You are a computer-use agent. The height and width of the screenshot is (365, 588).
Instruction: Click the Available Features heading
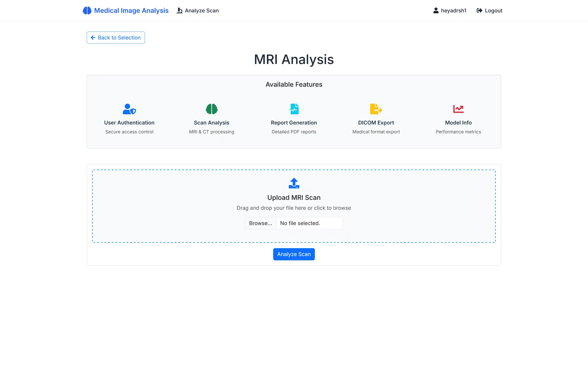(x=294, y=84)
